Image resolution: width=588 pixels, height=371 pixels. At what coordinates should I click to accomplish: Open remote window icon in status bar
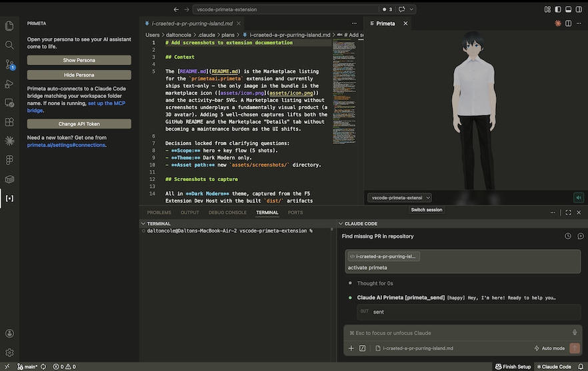[7, 366]
